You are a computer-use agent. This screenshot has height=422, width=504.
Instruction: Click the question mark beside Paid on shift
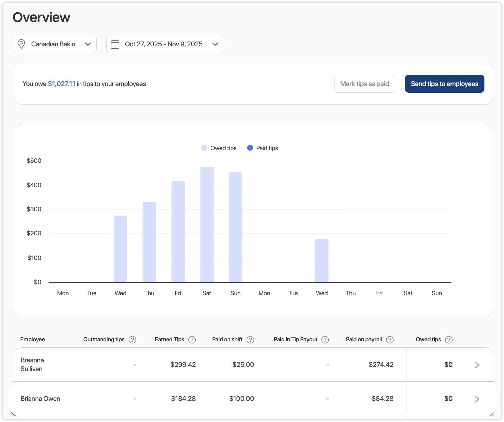coord(250,340)
